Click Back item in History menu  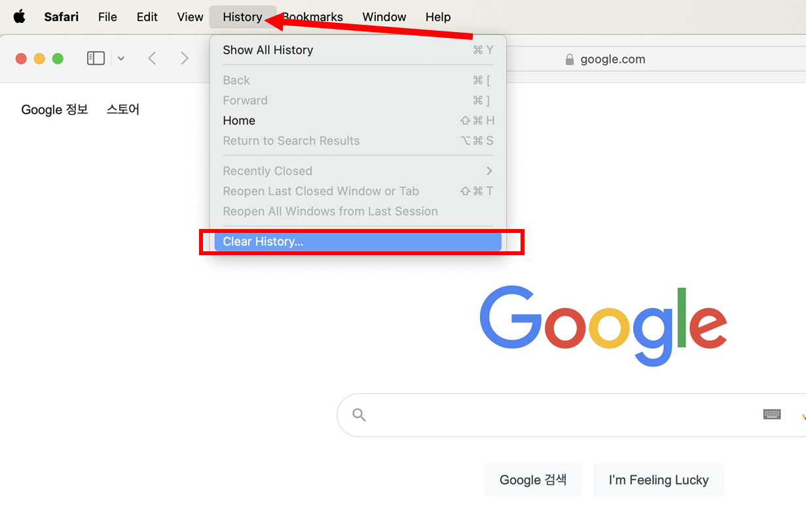click(358, 80)
